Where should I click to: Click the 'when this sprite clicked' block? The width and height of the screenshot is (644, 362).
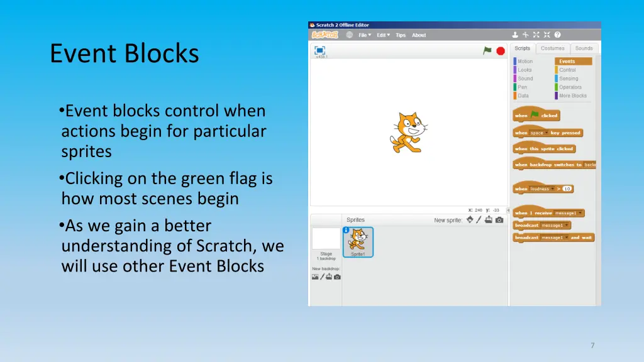tap(544, 148)
